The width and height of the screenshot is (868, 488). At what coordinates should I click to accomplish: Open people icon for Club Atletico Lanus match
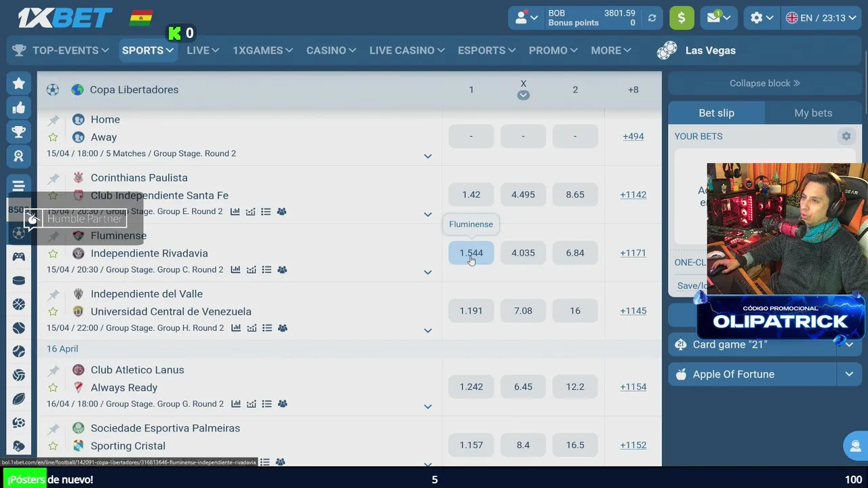click(x=282, y=404)
